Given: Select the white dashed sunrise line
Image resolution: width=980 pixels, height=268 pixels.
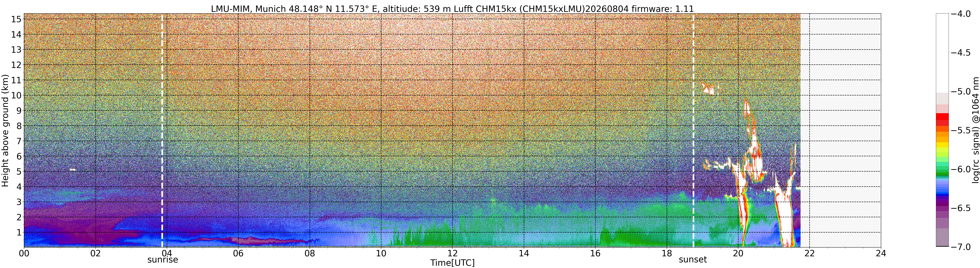Looking at the screenshot, I should [x=162, y=131].
